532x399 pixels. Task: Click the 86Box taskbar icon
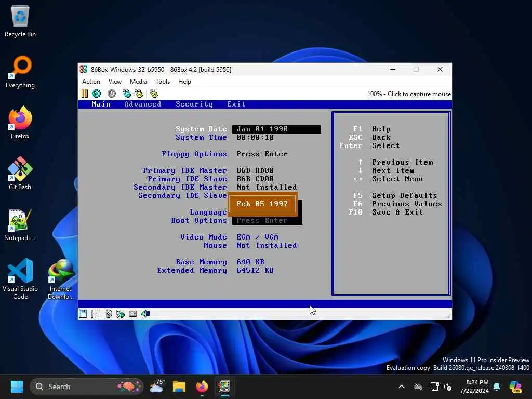(224, 387)
